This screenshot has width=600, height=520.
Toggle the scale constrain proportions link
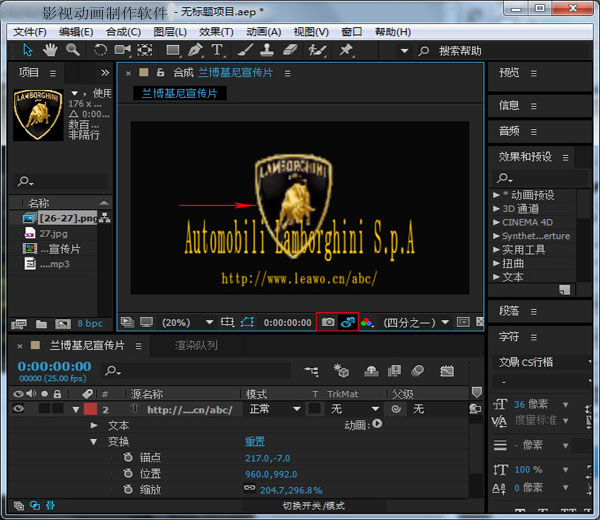249,488
